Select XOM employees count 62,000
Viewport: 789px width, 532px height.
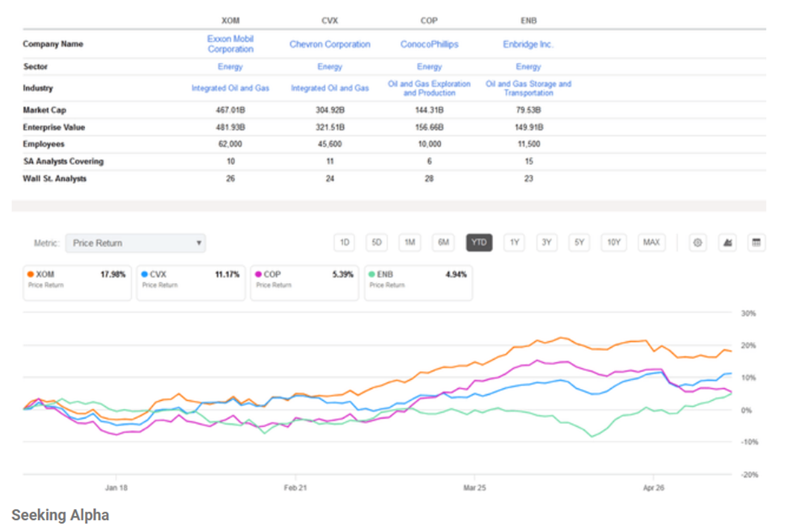click(231, 144)
